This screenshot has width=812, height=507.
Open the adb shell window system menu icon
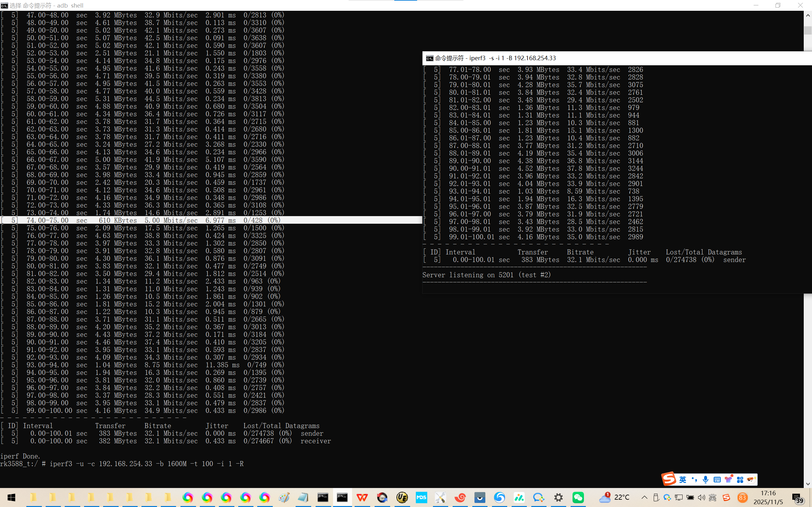coord(4,5)
